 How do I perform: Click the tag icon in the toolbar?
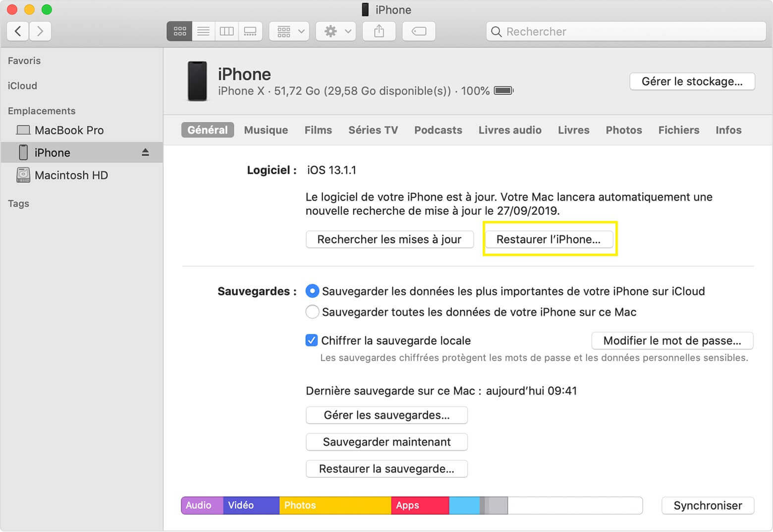pos(418,31)
